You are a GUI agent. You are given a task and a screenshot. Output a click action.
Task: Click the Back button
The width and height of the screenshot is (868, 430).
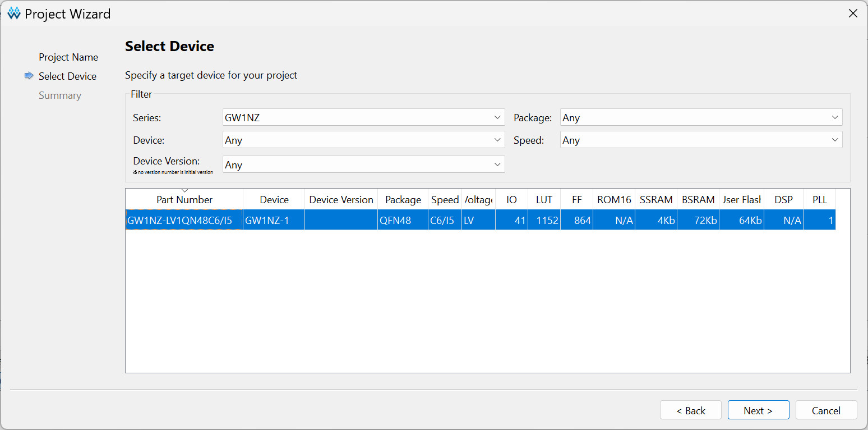coord(691,410)
